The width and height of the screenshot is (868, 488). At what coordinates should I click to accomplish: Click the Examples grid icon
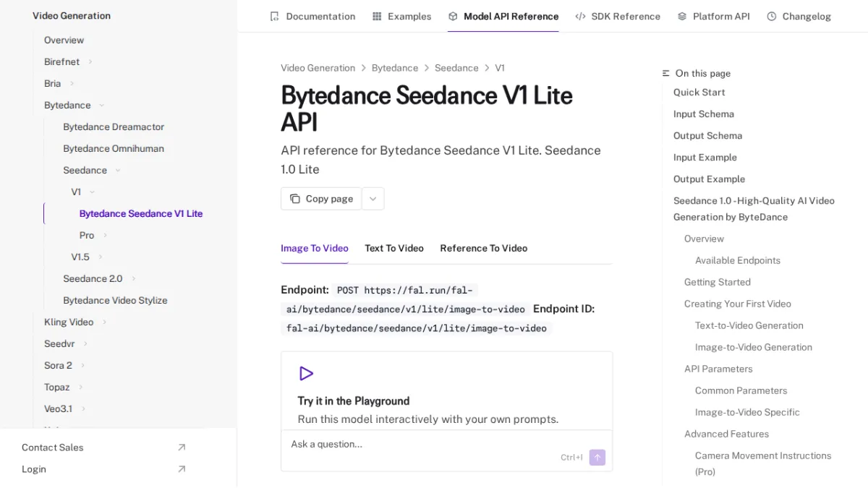tap(377, 16)
